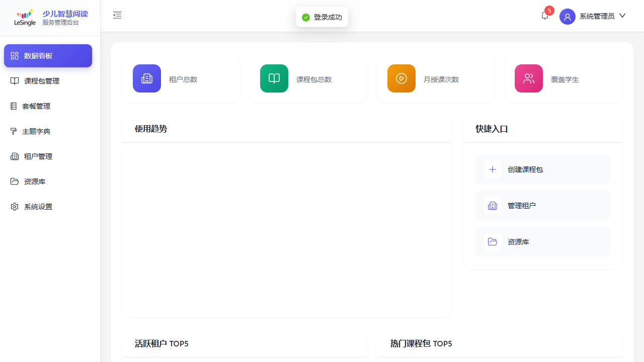Open 课程包管理 menu item
The height and width of the screenshot is (362, 644).
tap(42, 81)
